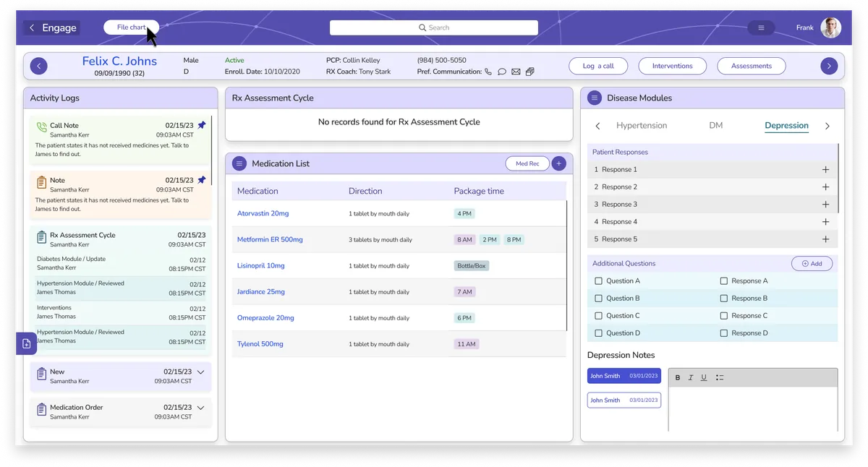Expand the Medication Order log entry
868x467 pixels.
pyautogui.click(x=201, y=407)
